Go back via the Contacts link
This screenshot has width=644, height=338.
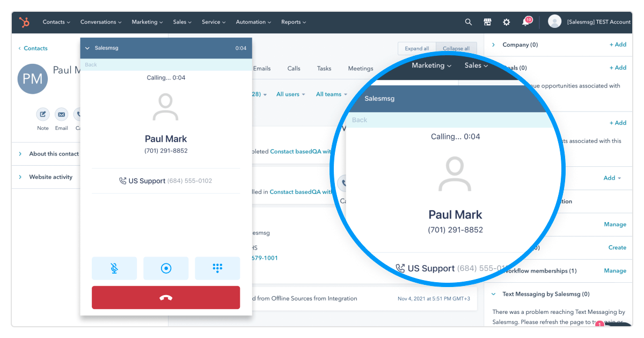[x=33, y=48]
